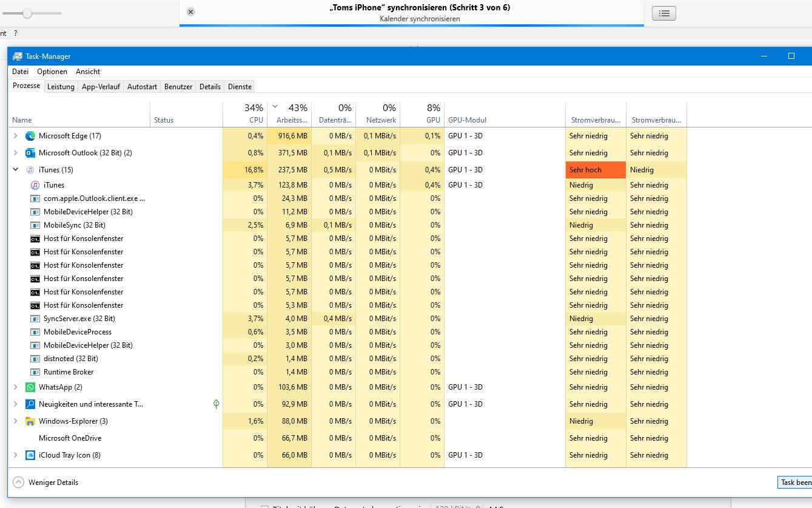Click the iCloud Tray Icon process icon
The image size is (812, 508).
pyautogui.click(x=30, y=455)
